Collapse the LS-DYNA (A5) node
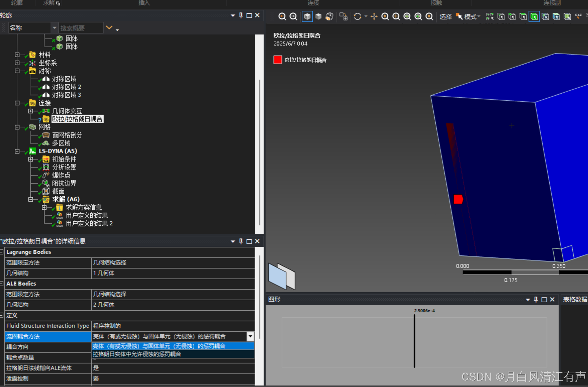This screenshot has width=588, height=387. (x=17, y=151)
